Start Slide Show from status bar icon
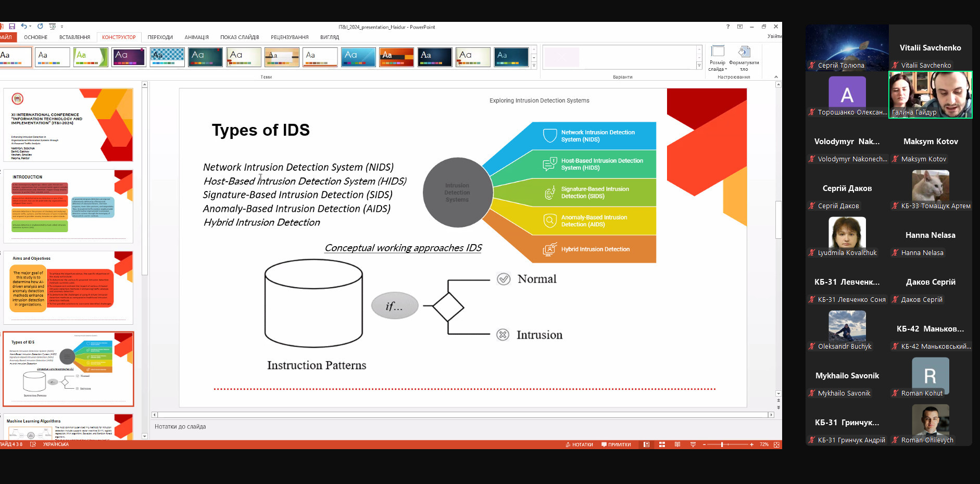 [x=693, y=444]
